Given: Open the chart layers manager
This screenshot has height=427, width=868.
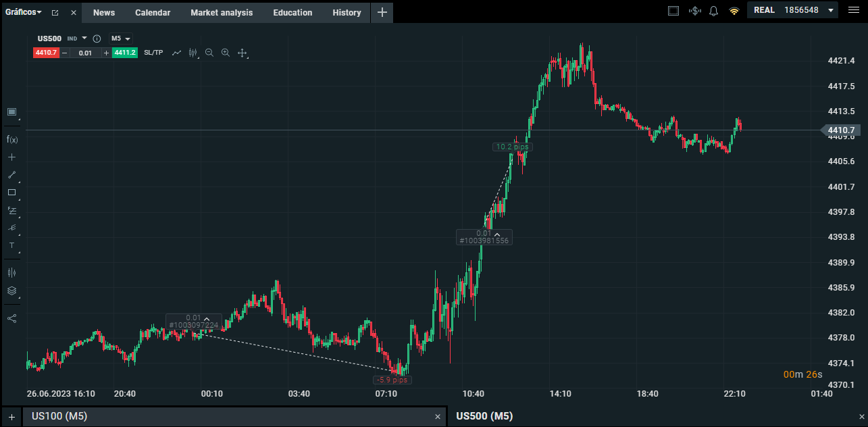Looking at the screenshot, I should coord(11,291).
